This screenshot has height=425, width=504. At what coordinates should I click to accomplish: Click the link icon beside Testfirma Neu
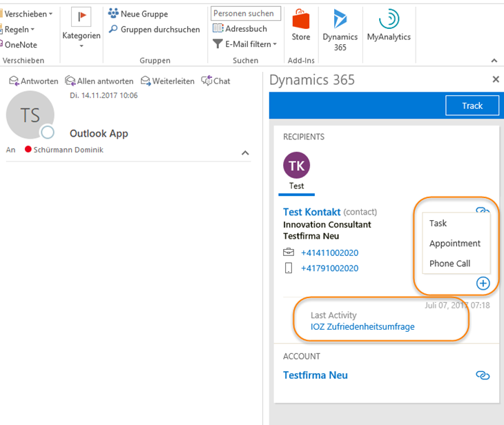coord(483,375)
